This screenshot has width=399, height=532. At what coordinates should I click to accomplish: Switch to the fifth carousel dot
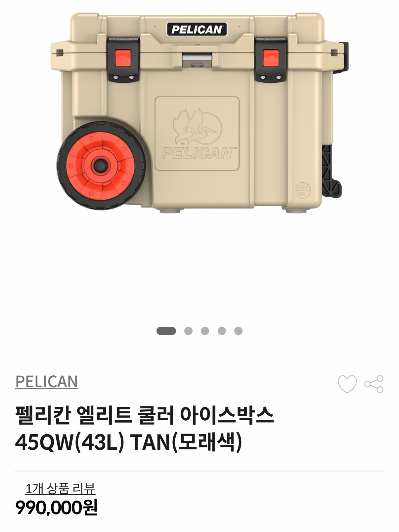pos(238,331)
